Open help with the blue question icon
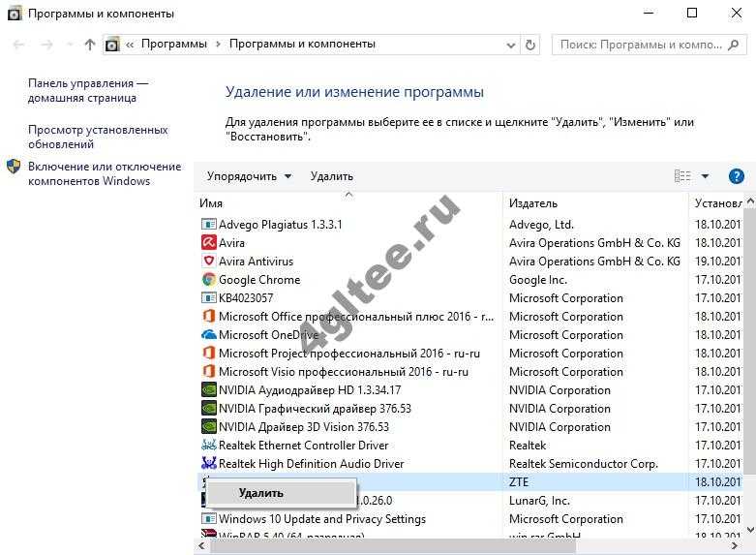756x555 pixels. [737, 176]
